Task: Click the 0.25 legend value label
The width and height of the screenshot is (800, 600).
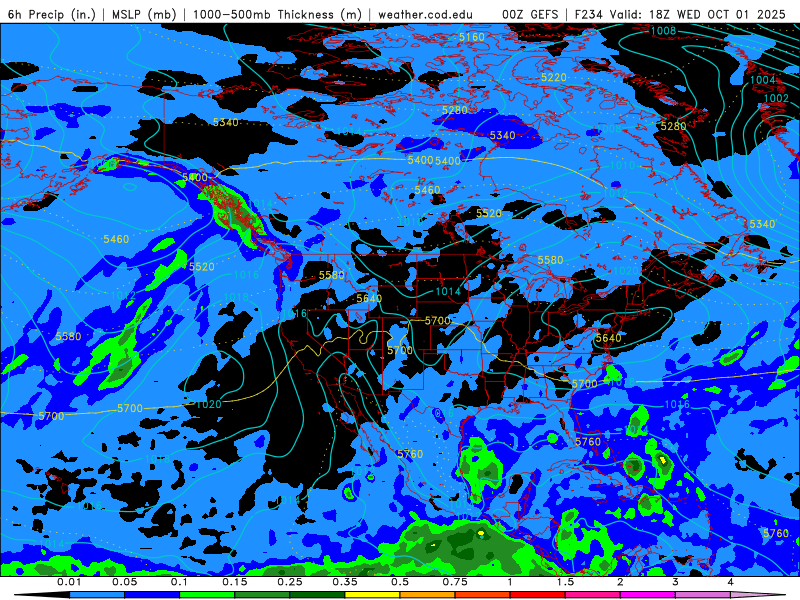Action: (x=289, y=582)
